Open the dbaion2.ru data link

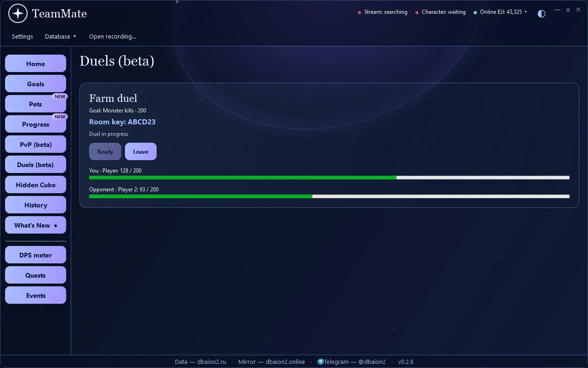coord(201,362)
